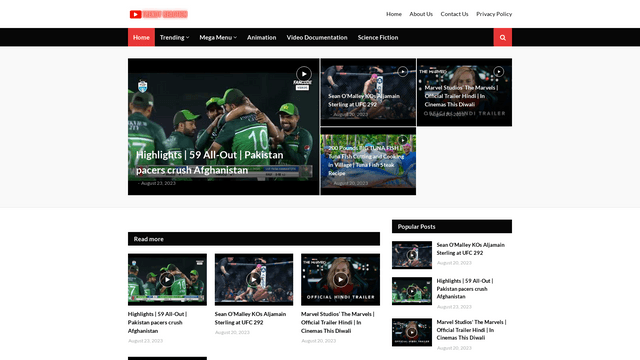Click the search icon in navigation bar
This screenshot has height=360, width=640.
coord(502,38)
